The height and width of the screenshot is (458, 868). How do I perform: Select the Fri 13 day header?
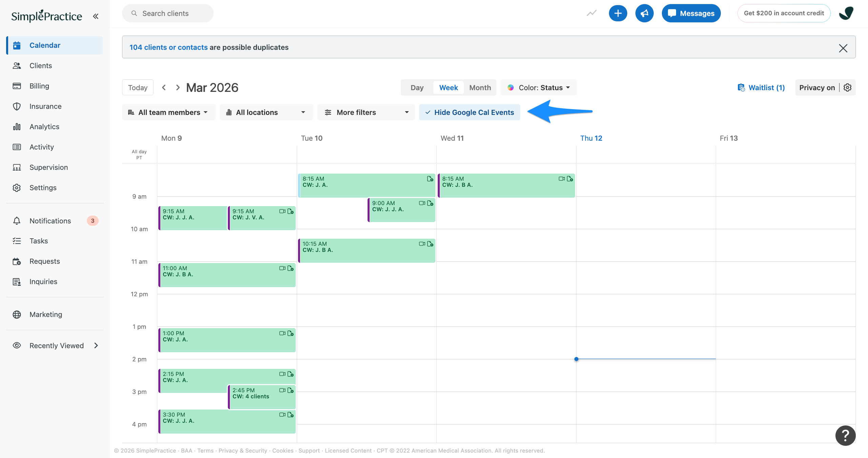pyautogui.click(x=729, y=138)
